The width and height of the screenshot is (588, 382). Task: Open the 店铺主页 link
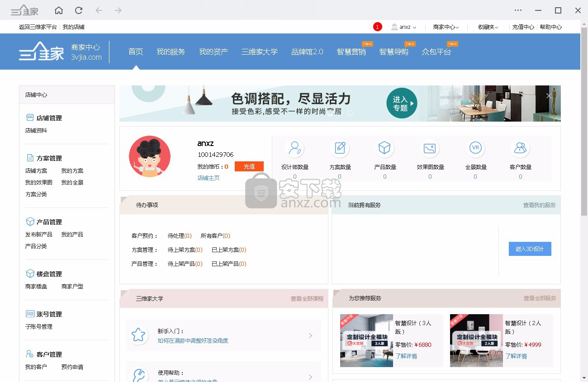coord(209,178)
